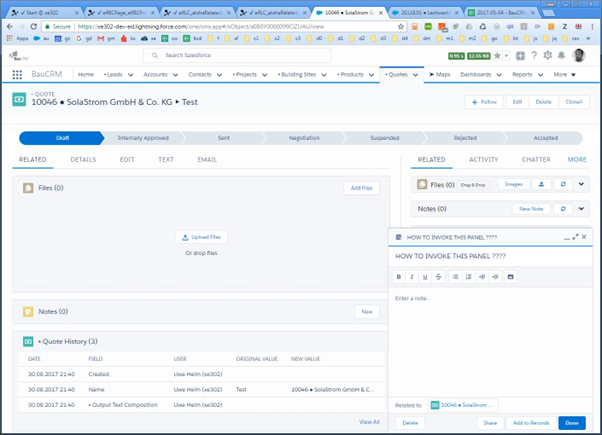The height and width of the screenshot is (435, 602).
Task: Close the note composer panel
Action: (x=584, y=237)
